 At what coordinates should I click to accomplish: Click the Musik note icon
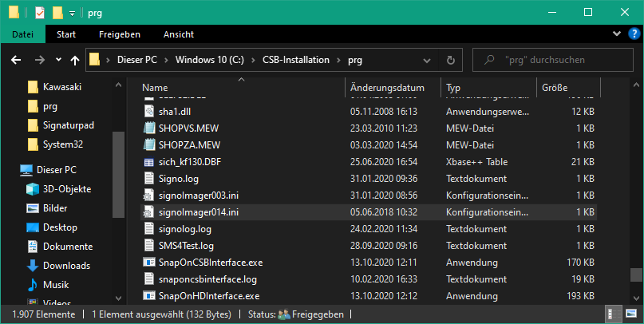coord(33,285)
